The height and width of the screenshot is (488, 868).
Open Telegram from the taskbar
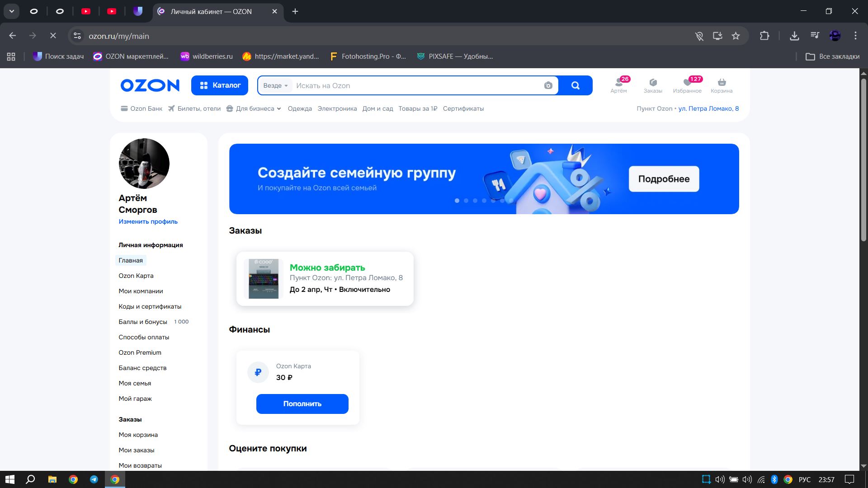[x=94, y=479]
